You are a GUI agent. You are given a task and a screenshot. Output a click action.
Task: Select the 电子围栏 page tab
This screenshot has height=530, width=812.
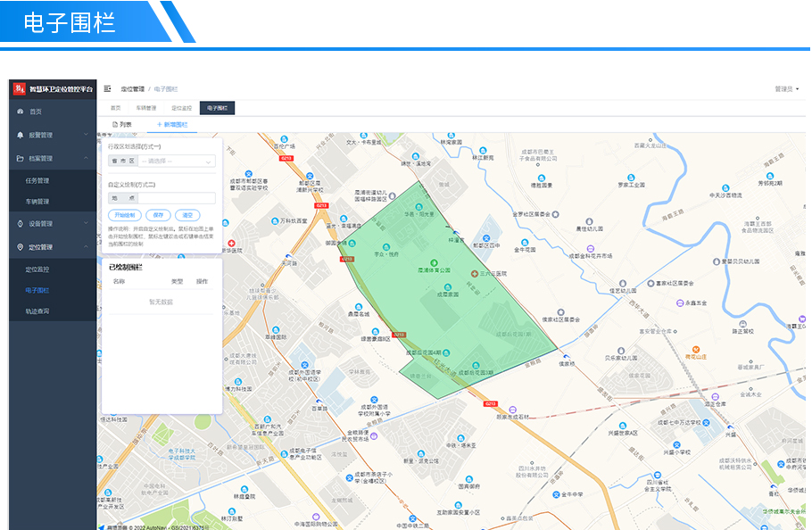[x=218, y=108]
